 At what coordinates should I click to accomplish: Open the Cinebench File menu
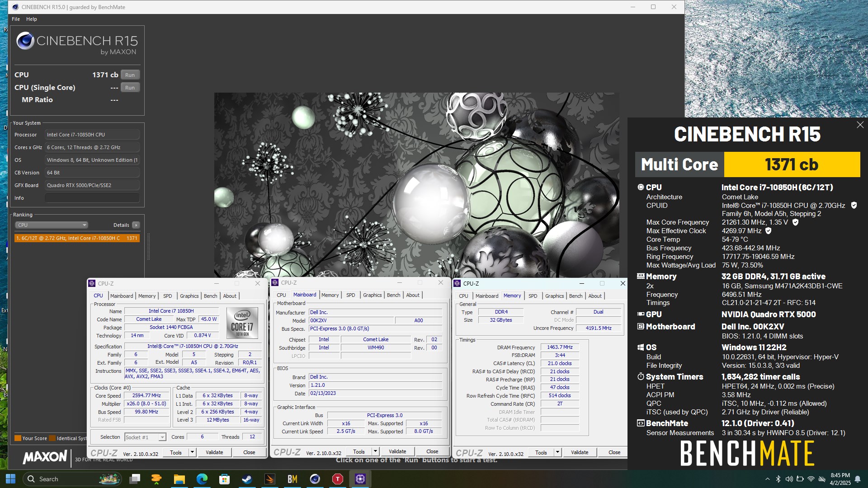[16, 19]
